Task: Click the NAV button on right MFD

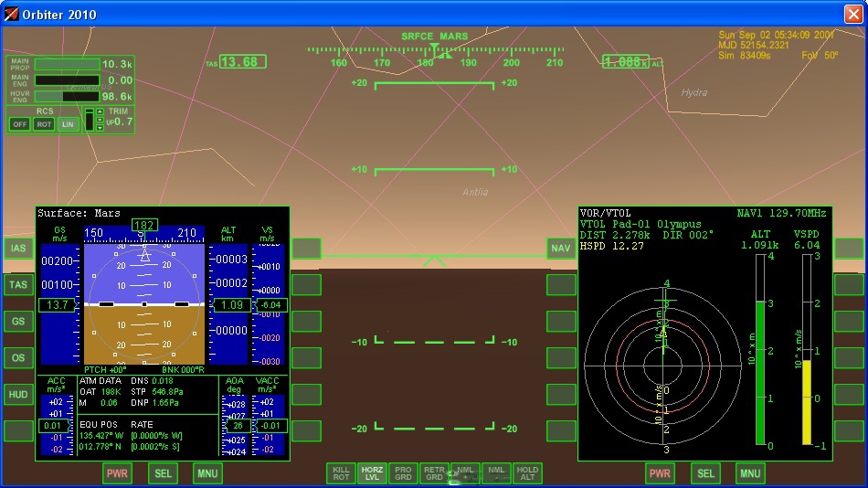Action: tap(561, 249)
